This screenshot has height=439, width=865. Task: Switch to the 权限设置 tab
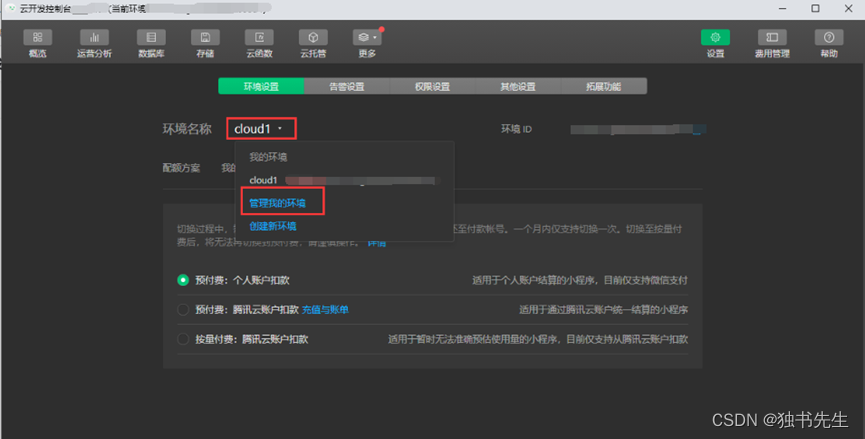tap(432, 86)
